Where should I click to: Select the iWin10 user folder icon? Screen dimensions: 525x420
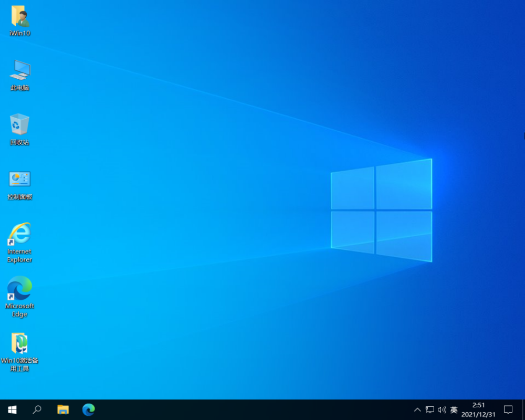point(20,17)
